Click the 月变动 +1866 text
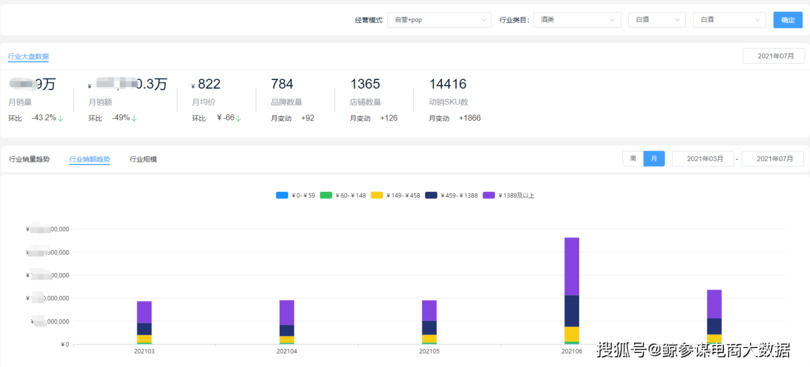 tap(455, 118)
